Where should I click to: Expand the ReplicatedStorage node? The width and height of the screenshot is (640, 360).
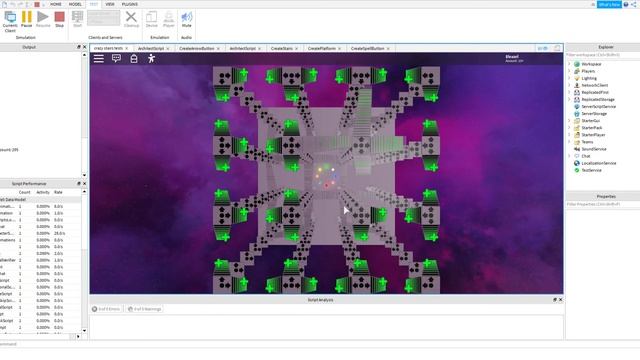click(569, 99)
